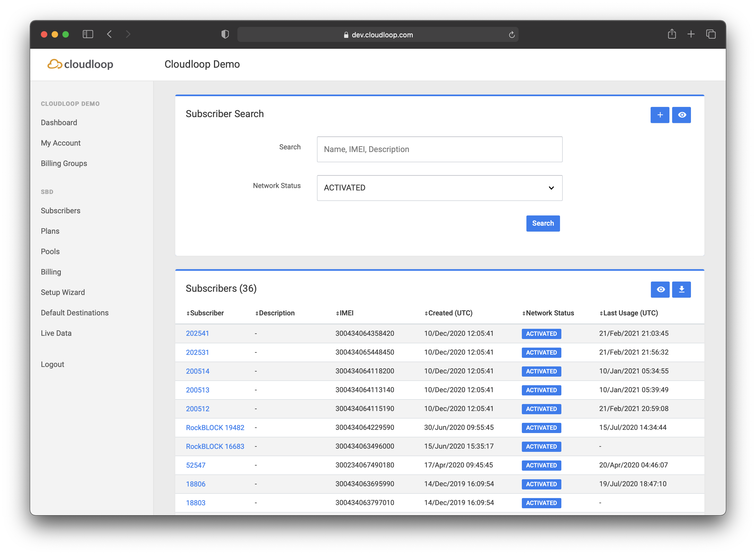This screenshot has width=756, height=555.
Task: Open subscriber 52547 link
Action: tap(196, 465)
